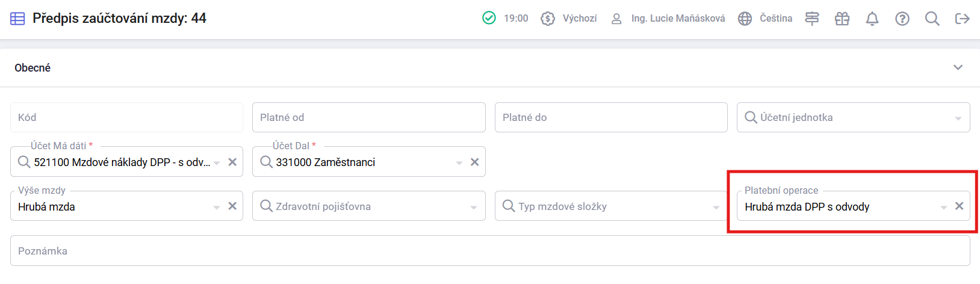Click the Výchozí currency setting

(569, 19)
